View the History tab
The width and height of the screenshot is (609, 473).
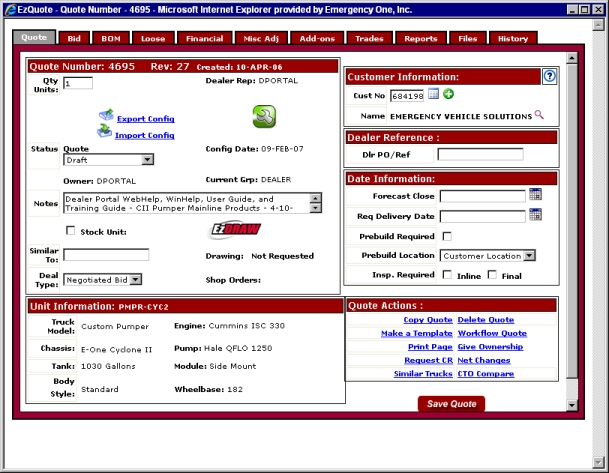coord(513,38)
